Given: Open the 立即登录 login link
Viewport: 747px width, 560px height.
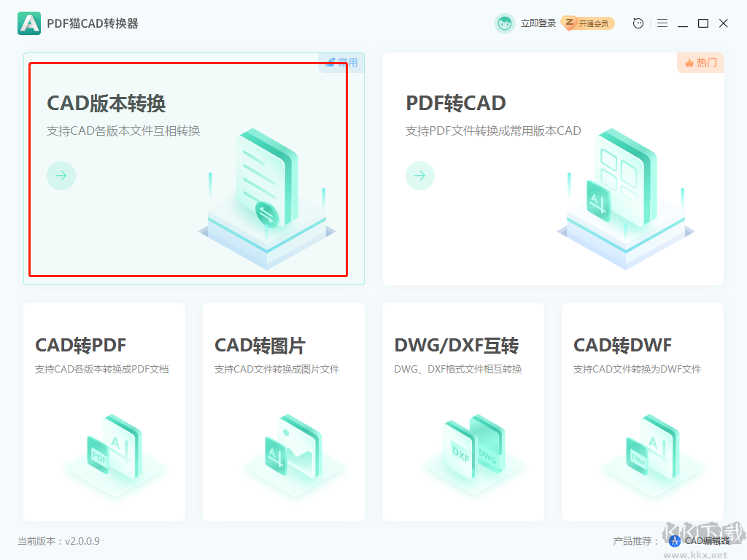Looking at the screenshot, I should (x=538, y=23).
